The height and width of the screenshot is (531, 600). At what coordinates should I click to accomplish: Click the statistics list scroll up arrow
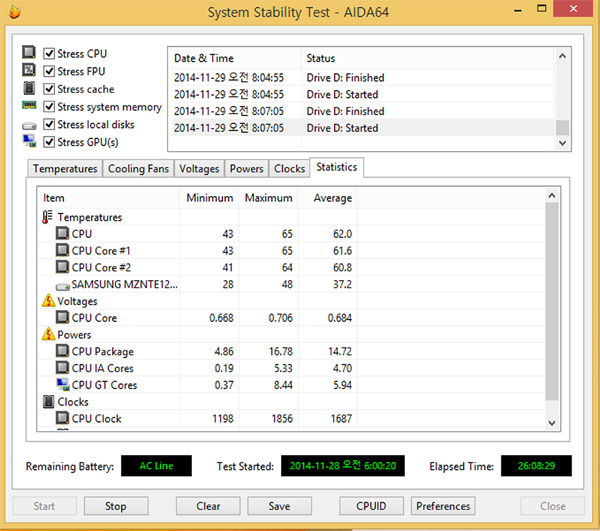[x=552, y=196]
